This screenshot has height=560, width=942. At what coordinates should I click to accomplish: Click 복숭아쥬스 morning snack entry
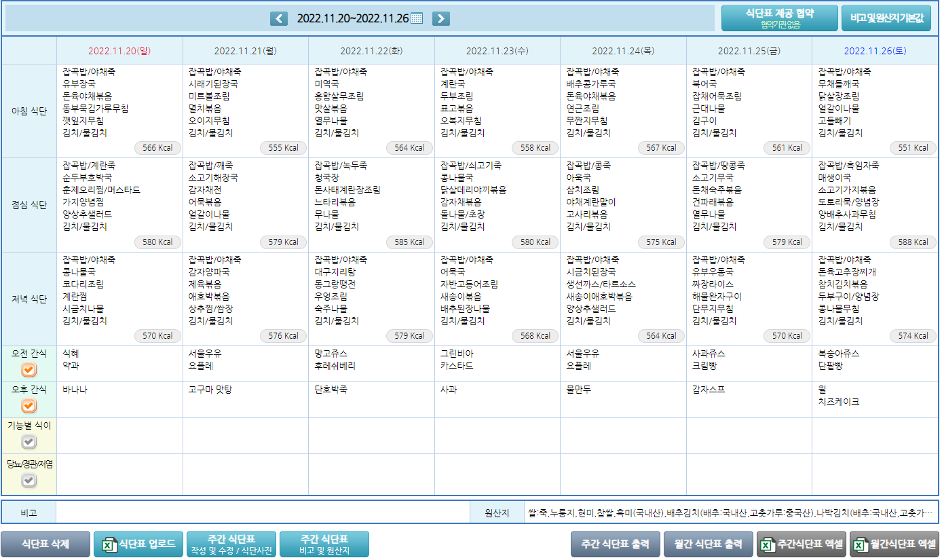pos(839,354)
